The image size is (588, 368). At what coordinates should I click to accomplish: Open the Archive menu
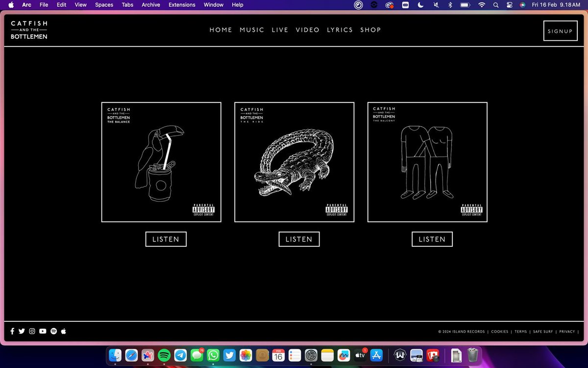[x=151, y=5]
